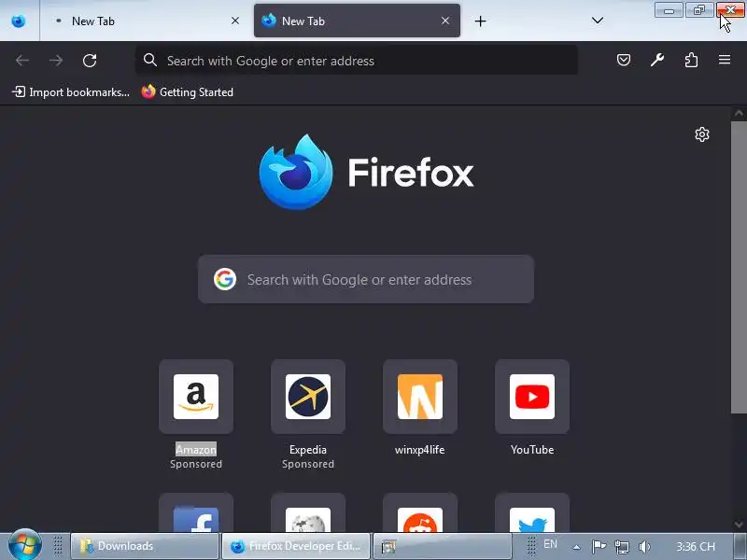Click the highlighted Amazon label text
Viewport: 747px width, 560px height.
(196, 450)
